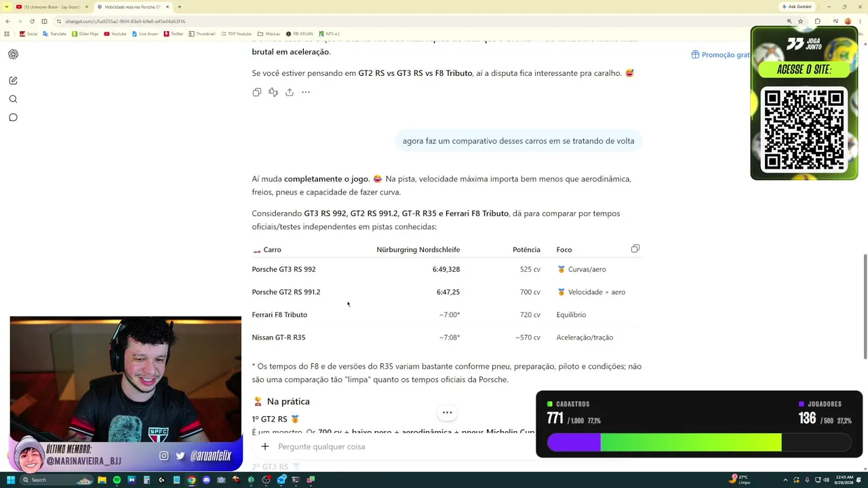Click the Ask Gemini button
The image size is (868, 488).
(x=797, y=7)
